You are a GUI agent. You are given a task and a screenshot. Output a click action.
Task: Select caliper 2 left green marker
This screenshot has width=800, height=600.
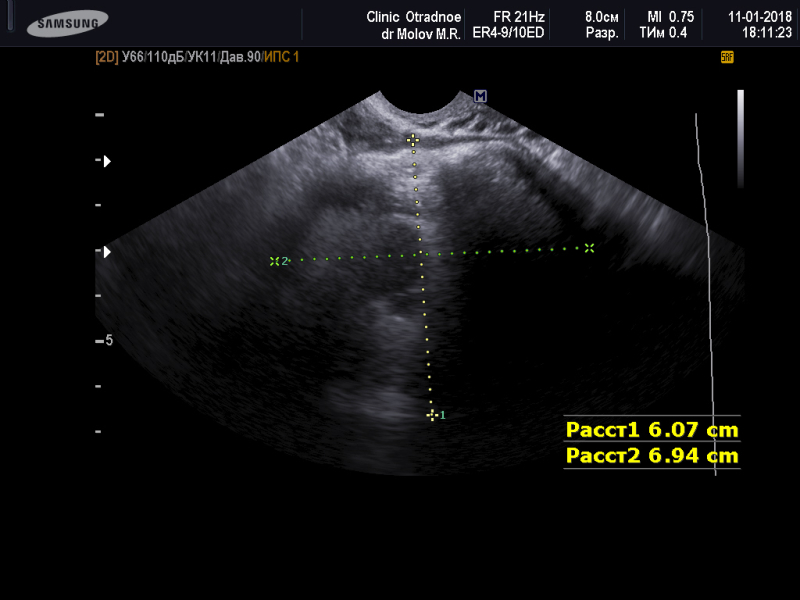pyautogui.click(x=274, y=261)
